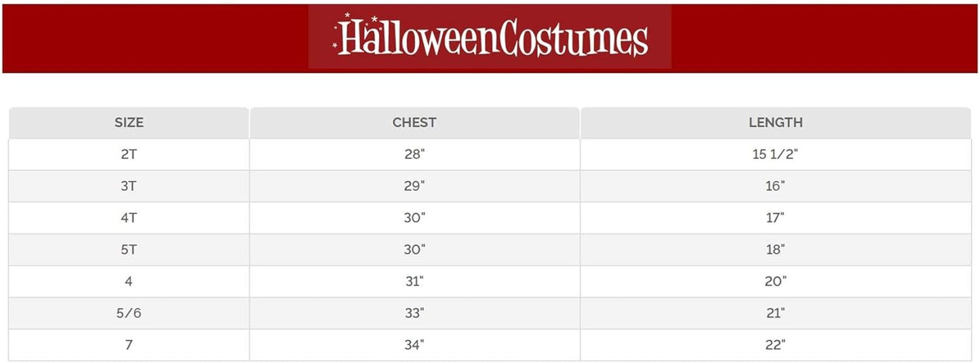The image size is (980, 363).
Task: Click the 20" length measurement
Action: [775, 282]
